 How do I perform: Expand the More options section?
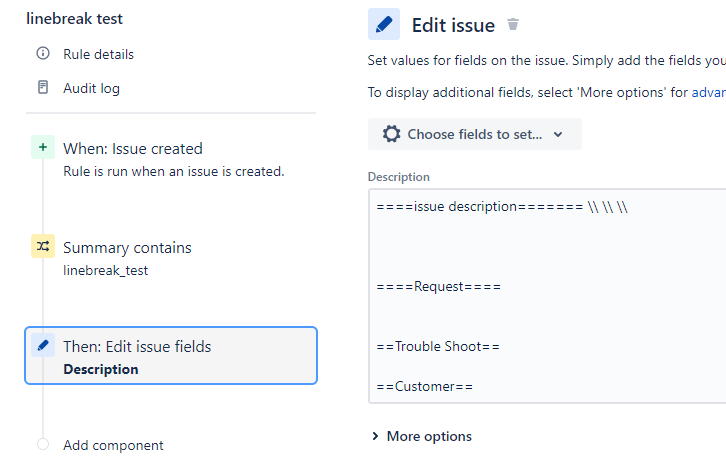[x=420, y=436]
